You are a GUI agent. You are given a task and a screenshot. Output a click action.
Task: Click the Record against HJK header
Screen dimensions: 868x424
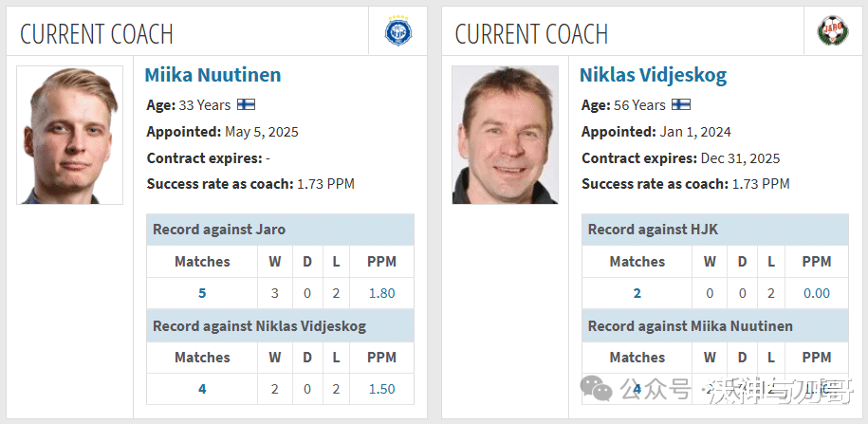tap(651, 230)
